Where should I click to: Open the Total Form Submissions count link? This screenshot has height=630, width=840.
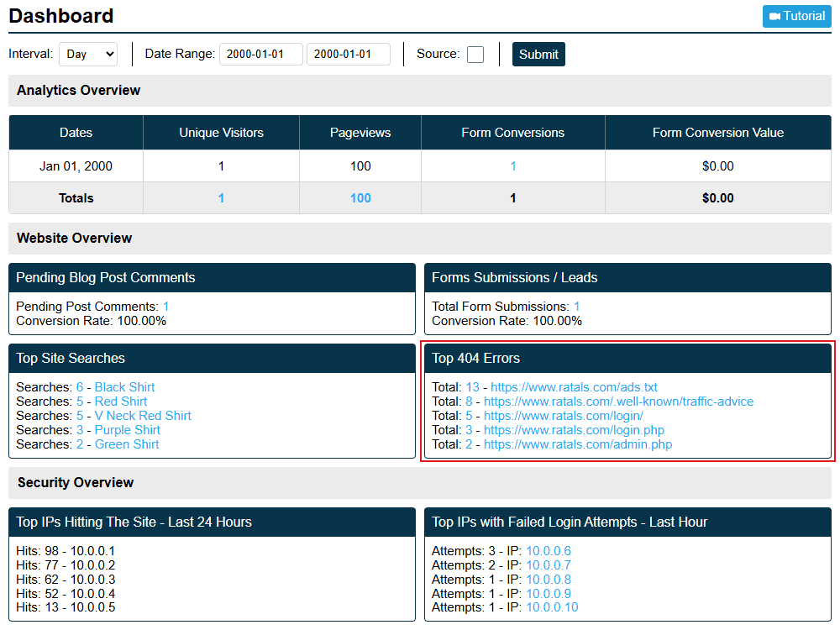pyautogui.click(x=577, y=307)
